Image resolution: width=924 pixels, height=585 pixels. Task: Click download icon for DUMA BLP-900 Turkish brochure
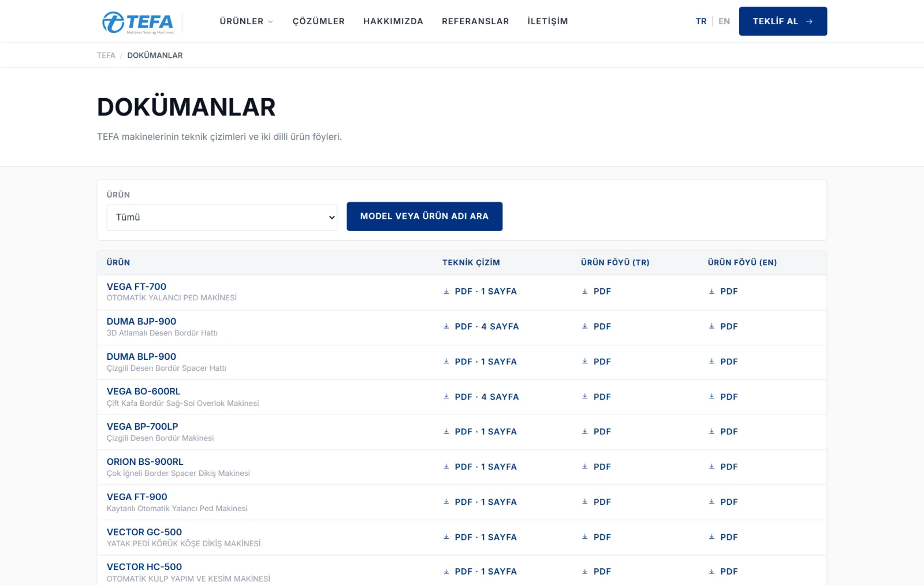coord(585,362)
